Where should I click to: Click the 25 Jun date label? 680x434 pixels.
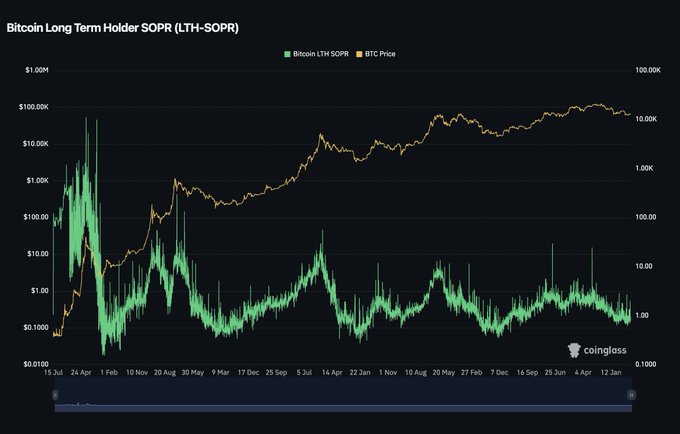coord(555,372)
